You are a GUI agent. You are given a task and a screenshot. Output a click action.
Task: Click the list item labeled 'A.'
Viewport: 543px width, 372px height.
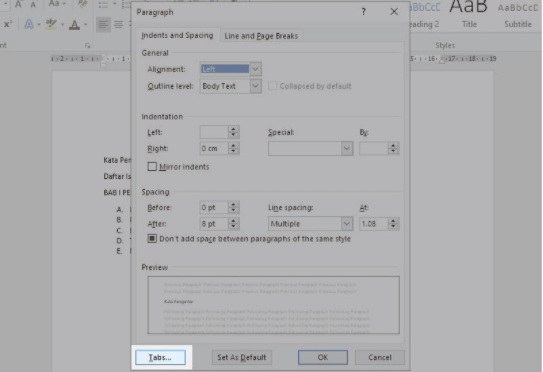coord(119,209)
